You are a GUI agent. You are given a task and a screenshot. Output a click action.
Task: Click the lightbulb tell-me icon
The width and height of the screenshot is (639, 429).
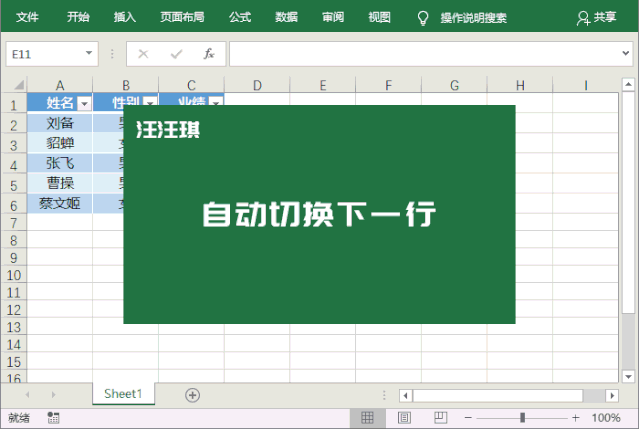coord(423,18)
